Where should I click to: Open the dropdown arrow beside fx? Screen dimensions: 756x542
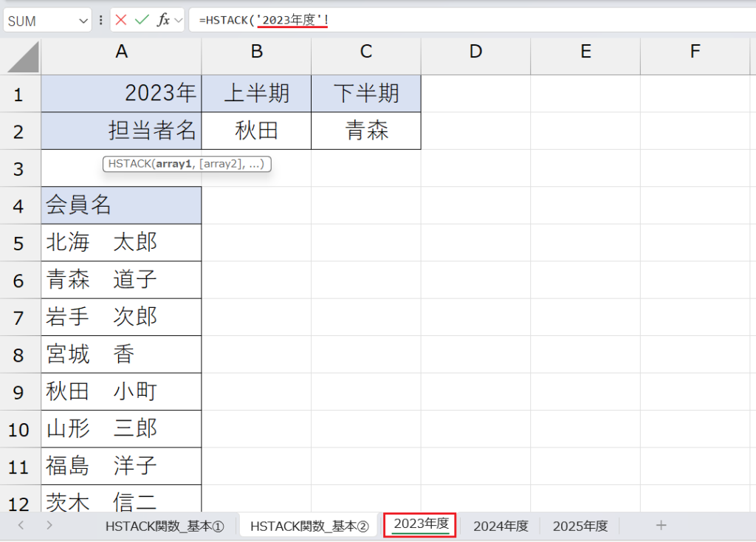click(x=178, y=21)
